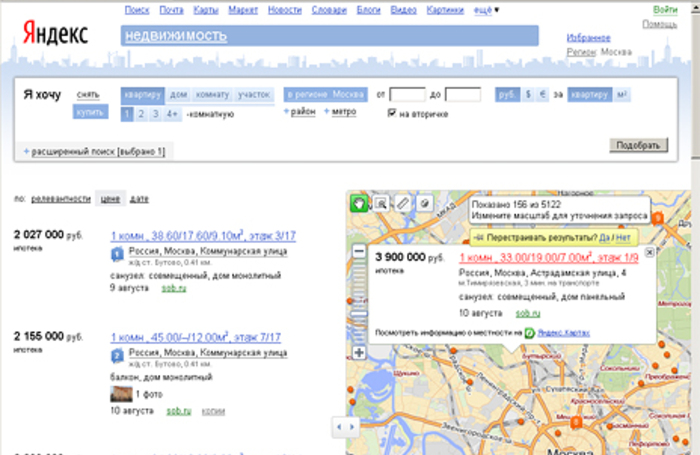Zoom out the map with minus button
The width and height of the screenshot is (700, 455).
point(359,251)
